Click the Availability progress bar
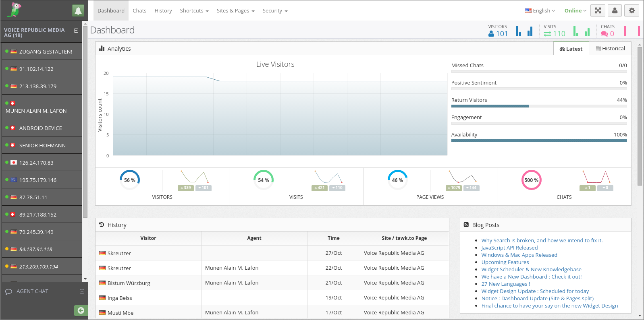 pyautogui.click(x=539, y=141)
